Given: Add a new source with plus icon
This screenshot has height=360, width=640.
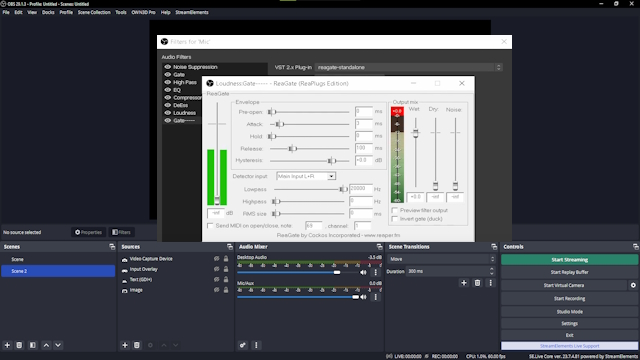Looking at the screenshot, I should [x=125, y=345].
